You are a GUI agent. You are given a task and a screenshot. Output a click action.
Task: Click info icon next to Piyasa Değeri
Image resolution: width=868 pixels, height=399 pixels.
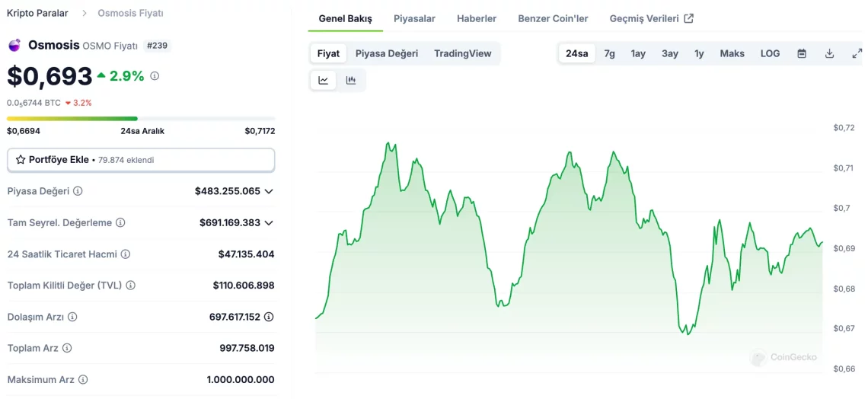(x=78, y=191)
